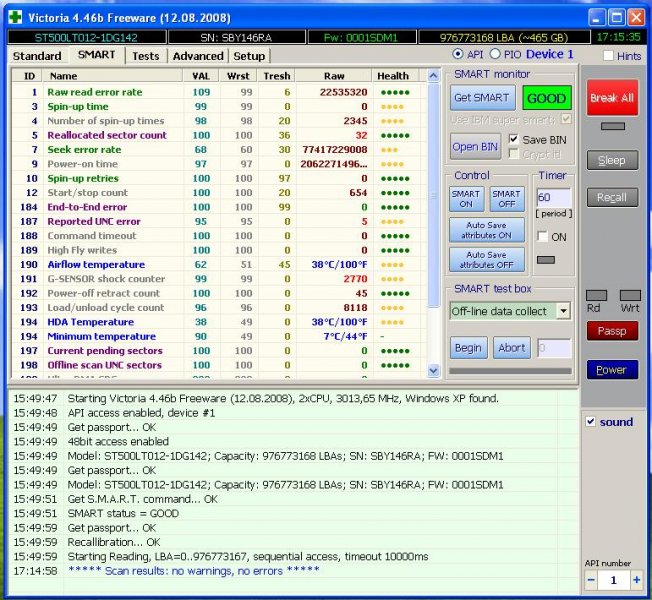This screenshot has height=600, width=652.
Task: Enable the Hints checkbox
Action: click(x=608, y=56)
